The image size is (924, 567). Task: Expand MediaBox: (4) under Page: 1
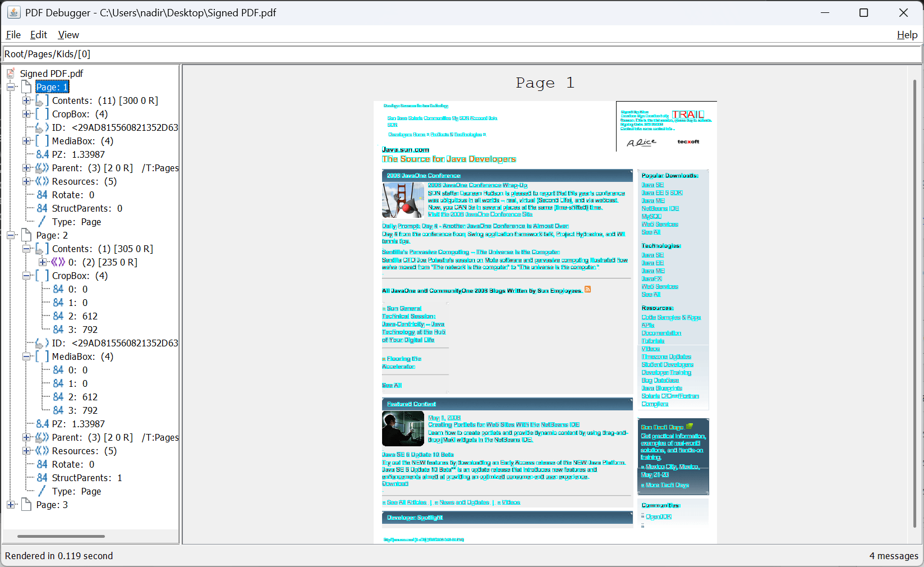point(26,141)
